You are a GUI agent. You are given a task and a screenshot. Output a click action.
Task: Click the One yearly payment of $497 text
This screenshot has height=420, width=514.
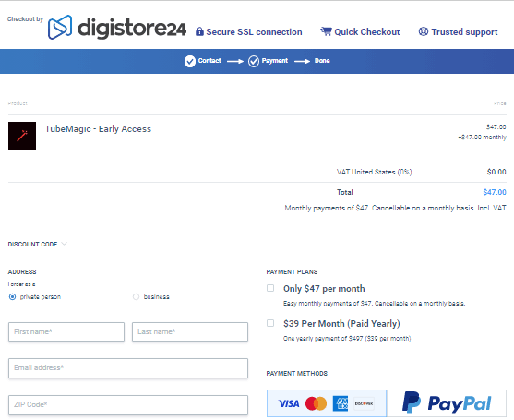(x=347, y=339)
